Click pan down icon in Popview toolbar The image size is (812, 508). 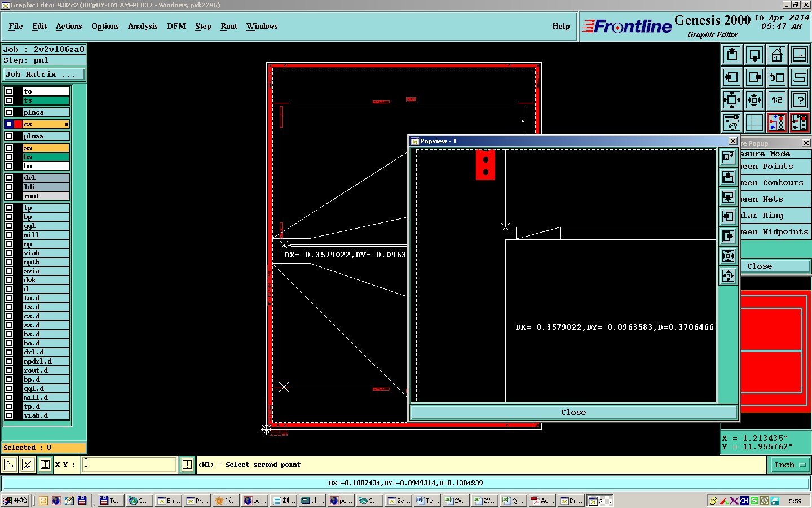click(728, 197)
